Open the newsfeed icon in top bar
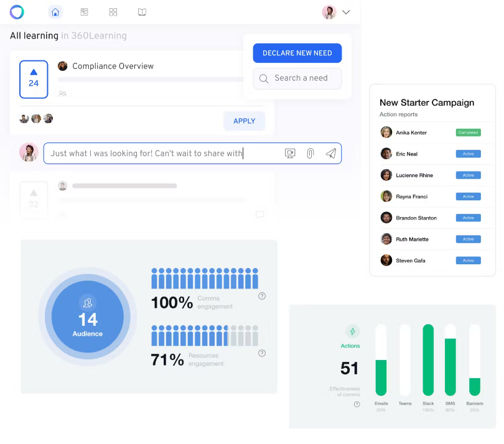The height and width of the screenshot is (444, 504). click(84, 12)
